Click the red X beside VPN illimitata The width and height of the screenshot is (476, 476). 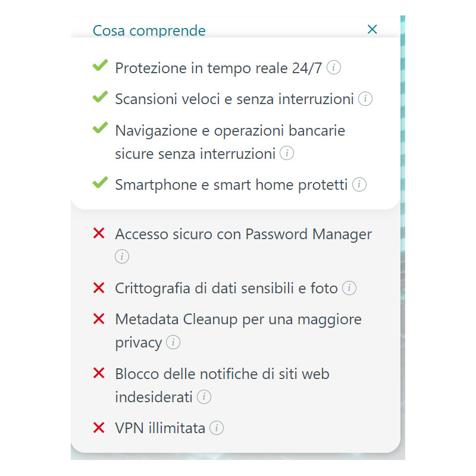tap(98, 427)
